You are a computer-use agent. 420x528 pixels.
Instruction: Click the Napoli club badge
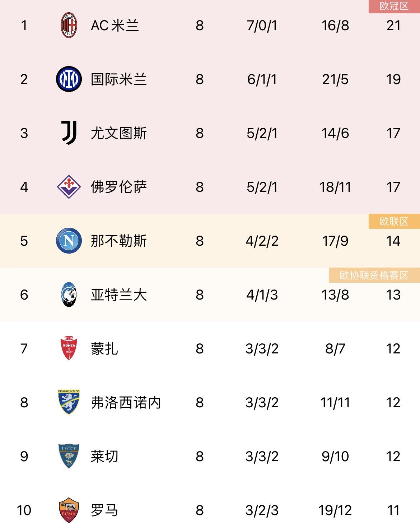[69, 241]
